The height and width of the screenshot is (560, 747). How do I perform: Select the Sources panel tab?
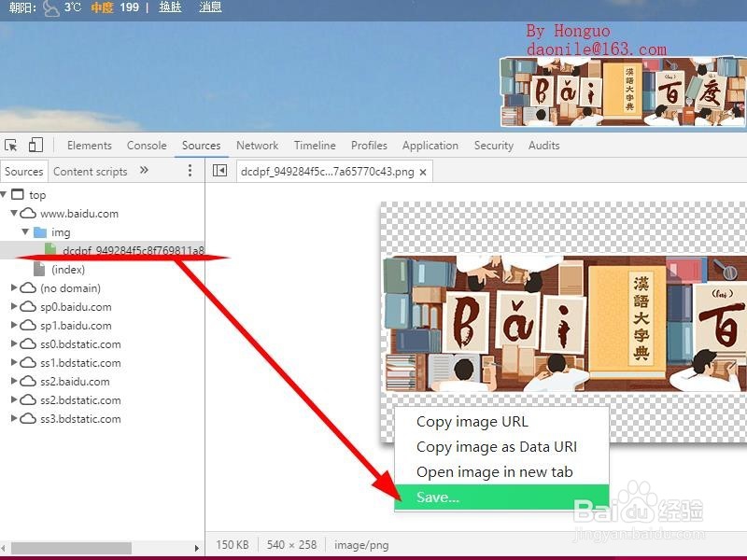(201, 146)
